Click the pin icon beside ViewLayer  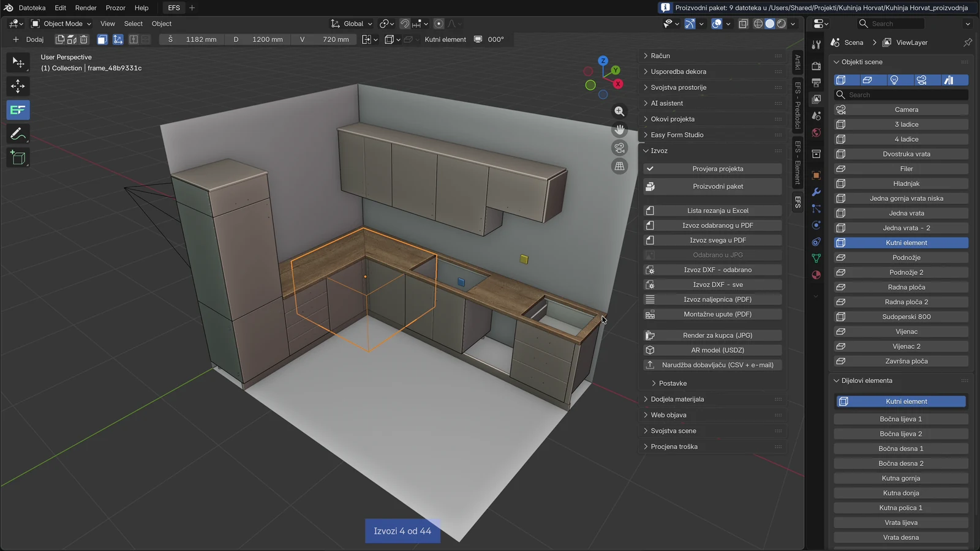coord(967,42)
